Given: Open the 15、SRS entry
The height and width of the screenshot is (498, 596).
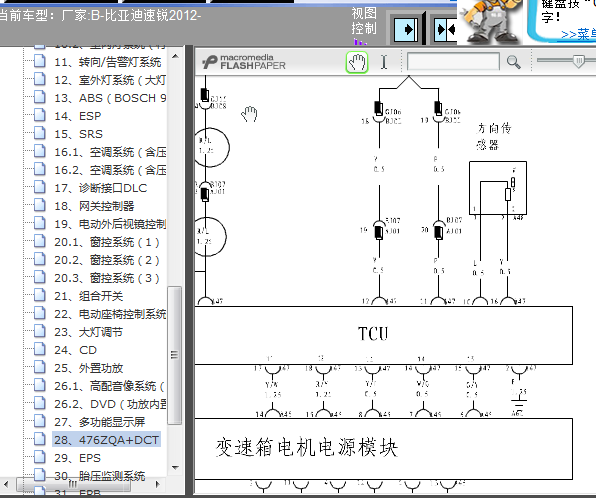Looking at the screenshot, I should click(x=78, y=134).
